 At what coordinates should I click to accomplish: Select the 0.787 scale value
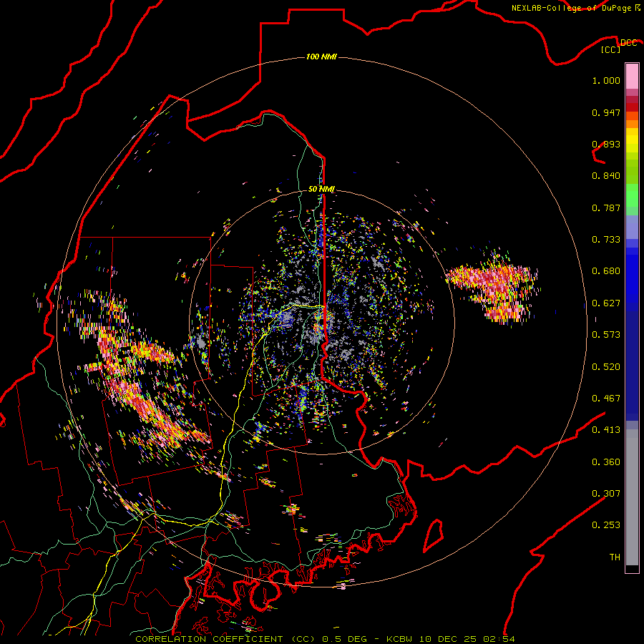pyautogui.click(x=606, y=208)
